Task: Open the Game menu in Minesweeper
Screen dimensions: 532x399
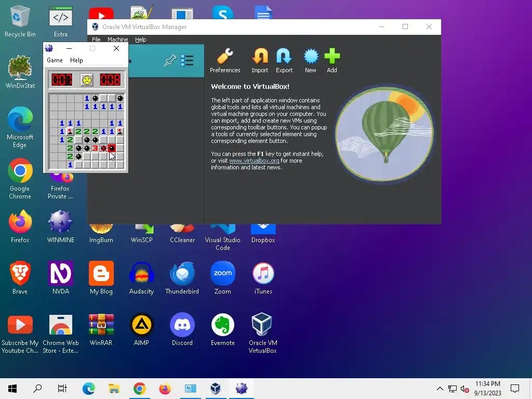Action: pos(55,60)
